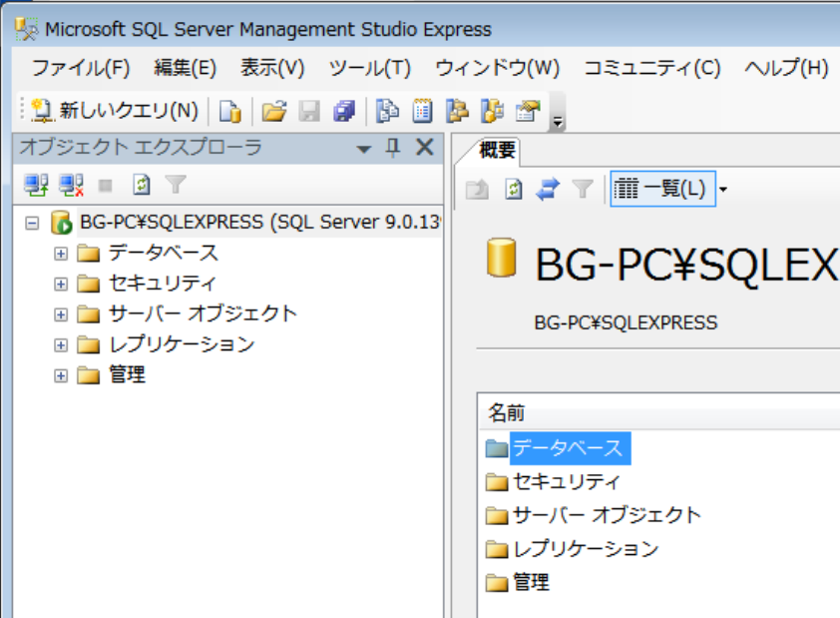Expand the サーバー オブジェクト tree node
The width and height of the screenshot is (840, 618).
click(x=61, y=314)
